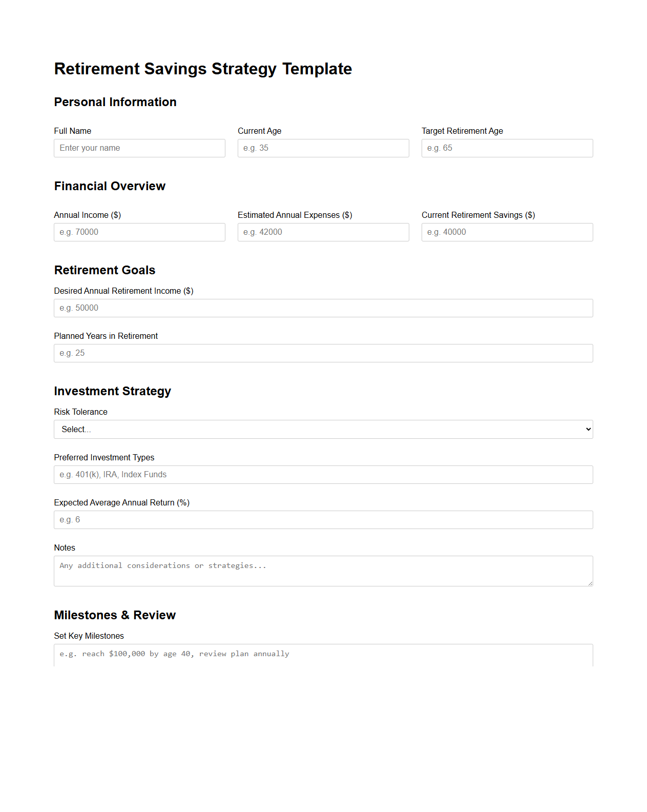Viewport: 647px width, 812px height.
Task: Click the Target Retirement Age field
Action: tap(507, 148)
